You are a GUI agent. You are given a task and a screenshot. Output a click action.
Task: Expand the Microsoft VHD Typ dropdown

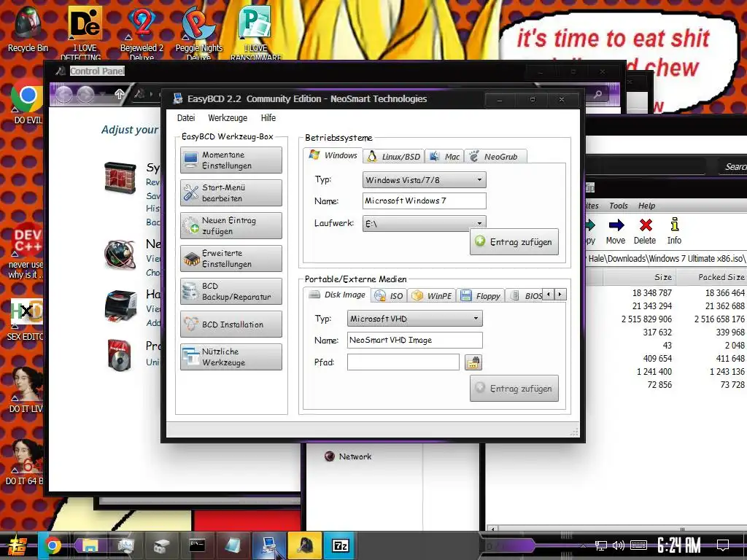tap(414, 319)
